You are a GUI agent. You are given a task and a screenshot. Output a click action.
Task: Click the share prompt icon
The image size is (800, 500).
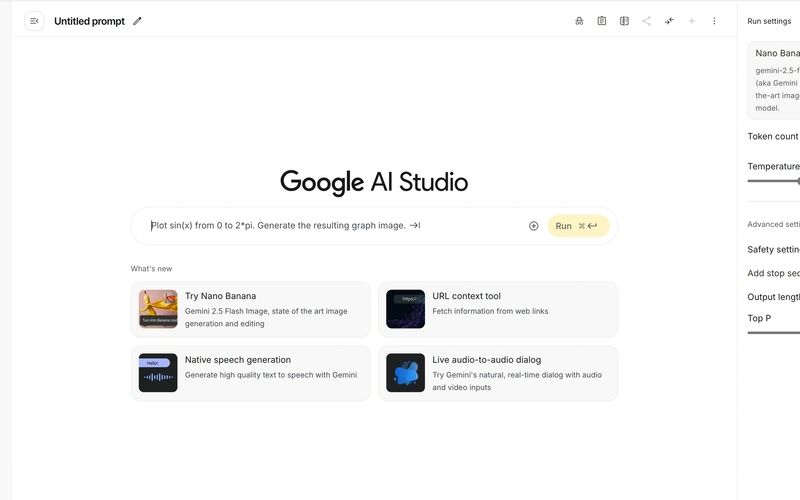[x=646, y=21]
